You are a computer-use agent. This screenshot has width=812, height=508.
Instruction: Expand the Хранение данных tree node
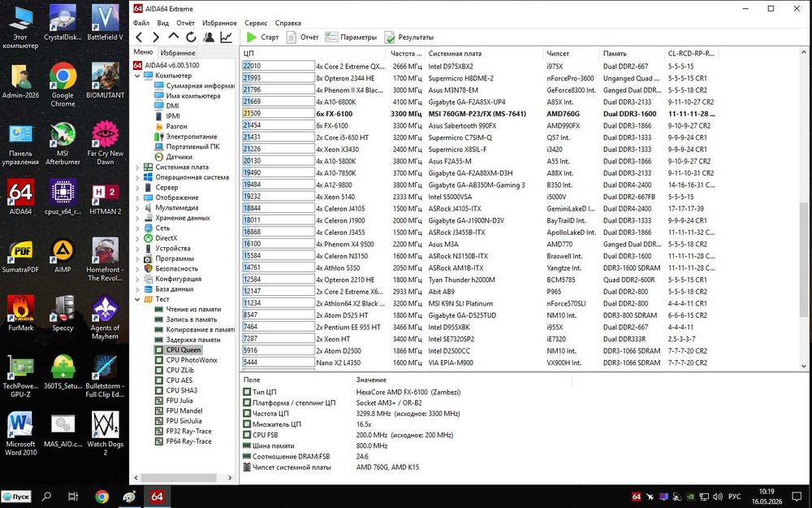point(137,218)
